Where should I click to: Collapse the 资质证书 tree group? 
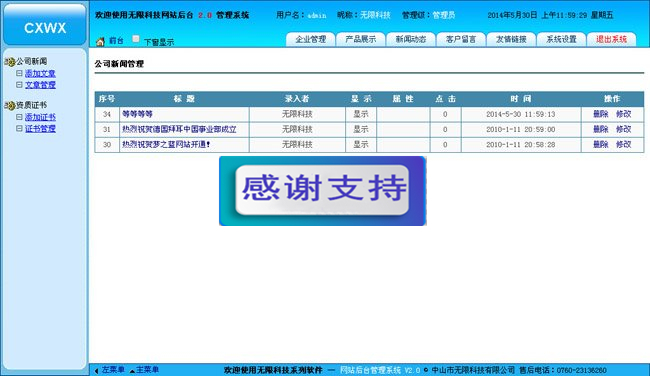(31, 105)
